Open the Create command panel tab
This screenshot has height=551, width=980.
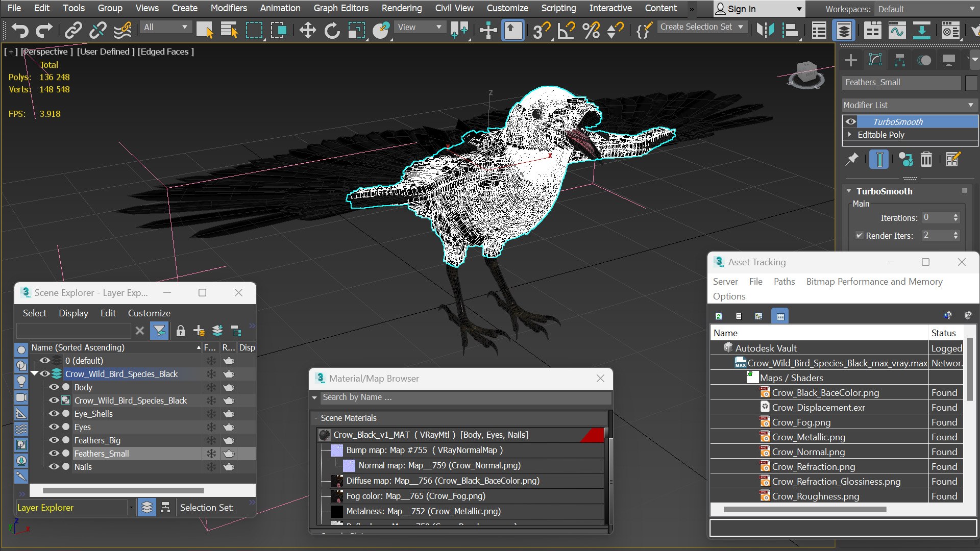[x=850, y=60]
